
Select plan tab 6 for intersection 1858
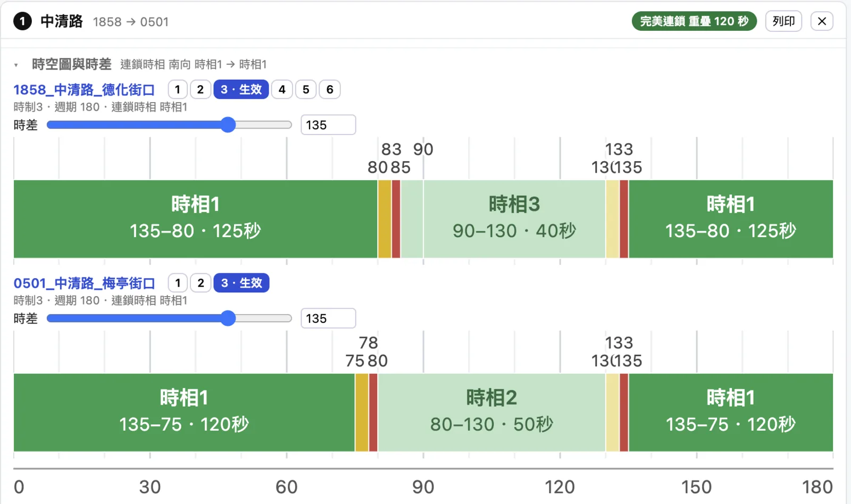click(x=330, y=89)
